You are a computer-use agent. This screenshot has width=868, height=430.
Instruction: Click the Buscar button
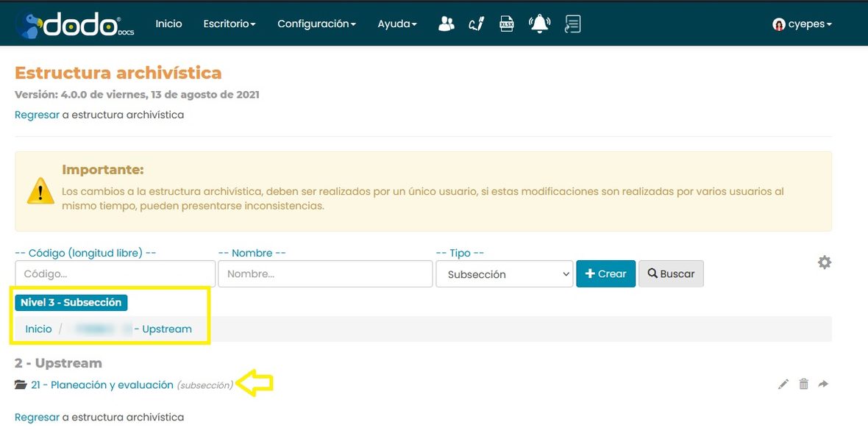click(x=671, y=274)
